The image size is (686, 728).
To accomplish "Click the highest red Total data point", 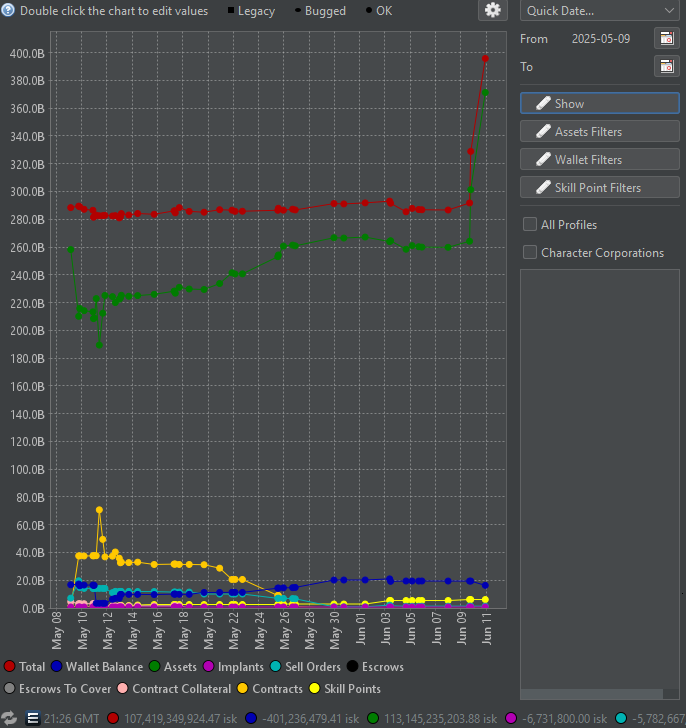I will (x=485, y=58).
